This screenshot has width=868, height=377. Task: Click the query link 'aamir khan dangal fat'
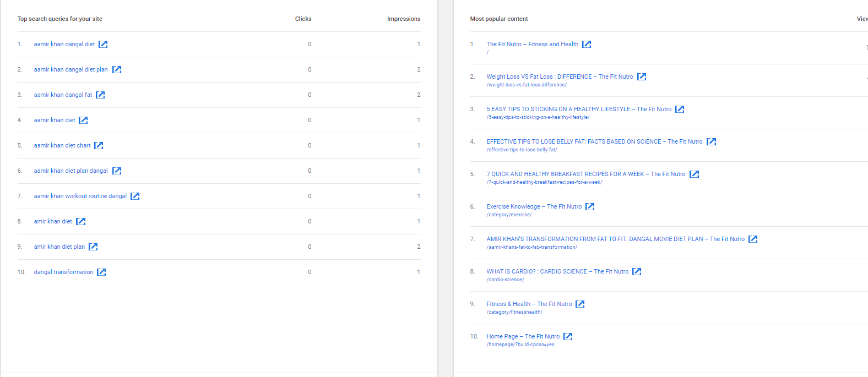[x=63, y=95]
